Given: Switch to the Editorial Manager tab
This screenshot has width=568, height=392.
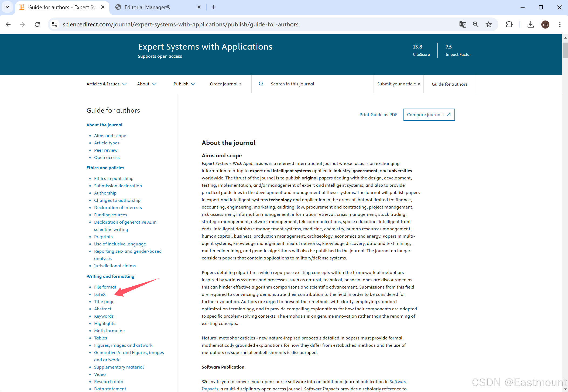Looking at the screenshot, I should [147, 7].
